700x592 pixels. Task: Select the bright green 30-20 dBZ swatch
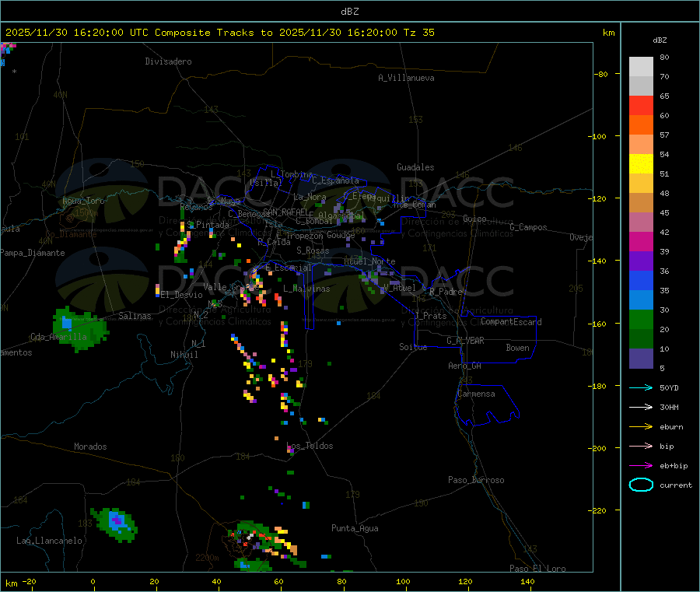click(x=641, y=319)
